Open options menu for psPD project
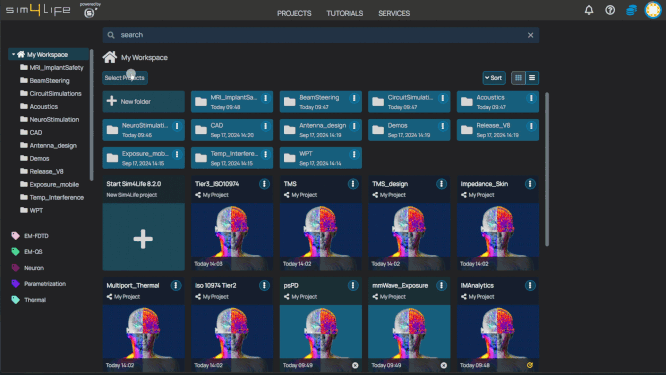Screen dimensions: 666x375 [353, 285]
